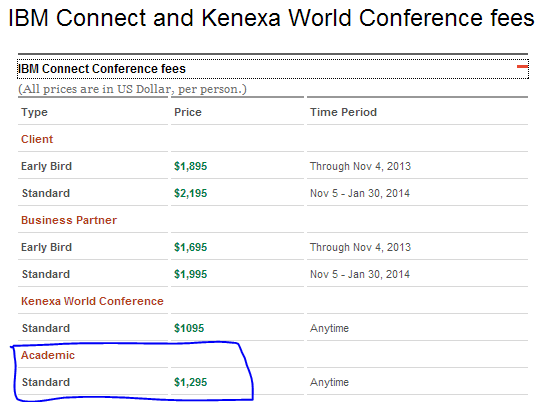Screen dimensions: 548x402
Task: Select the $1,995 Business Partner Standard price
Action: tap(191, 274)
